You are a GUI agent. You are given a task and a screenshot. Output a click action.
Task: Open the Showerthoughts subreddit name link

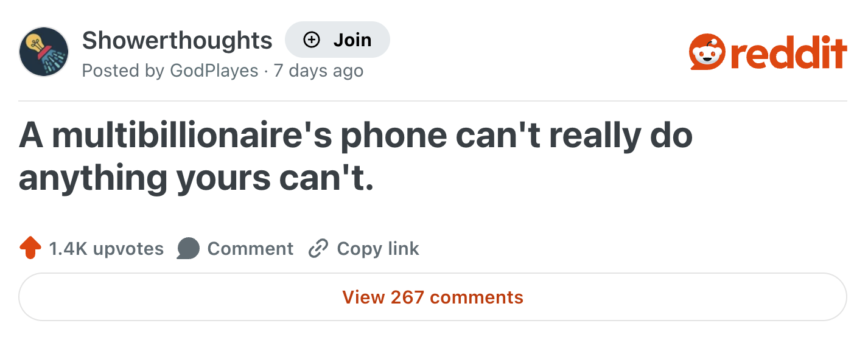click(x=177, y=40)
